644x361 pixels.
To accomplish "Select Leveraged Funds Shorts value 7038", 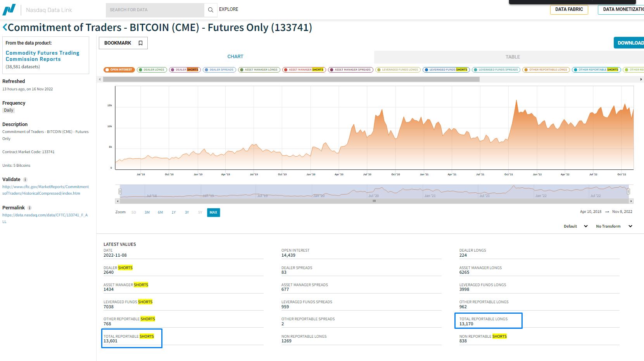I will pyautogui.click(x=109, y=307).
